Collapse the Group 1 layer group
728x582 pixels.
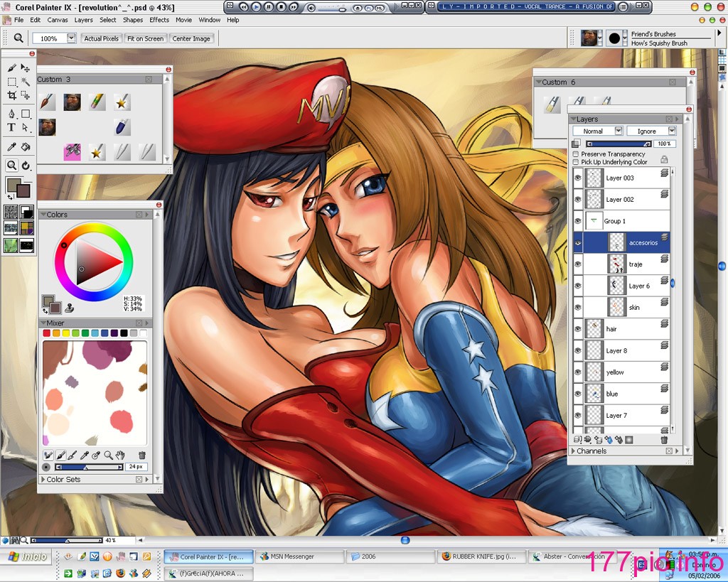tap(594, 221)
